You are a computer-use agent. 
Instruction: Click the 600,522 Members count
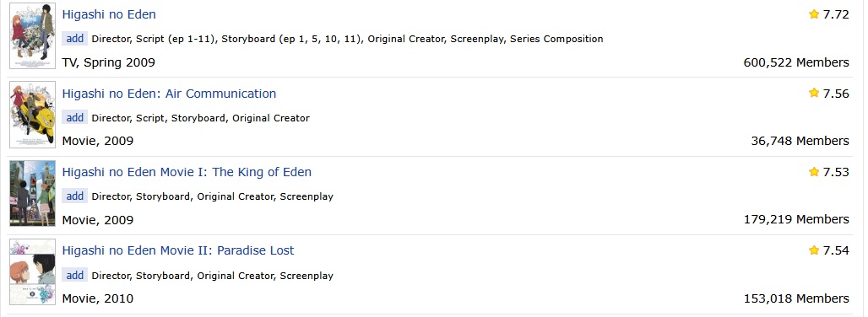pos(796,62)
